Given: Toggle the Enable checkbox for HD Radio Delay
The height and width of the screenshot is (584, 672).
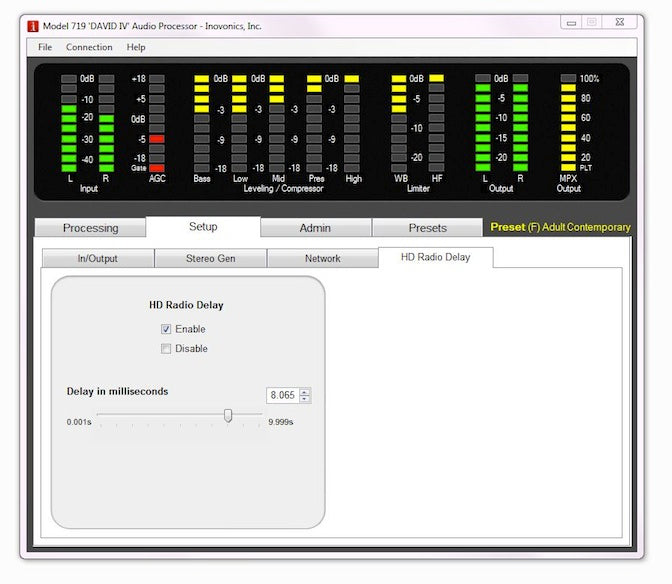Looking at the screenshot, I should 166,329.
